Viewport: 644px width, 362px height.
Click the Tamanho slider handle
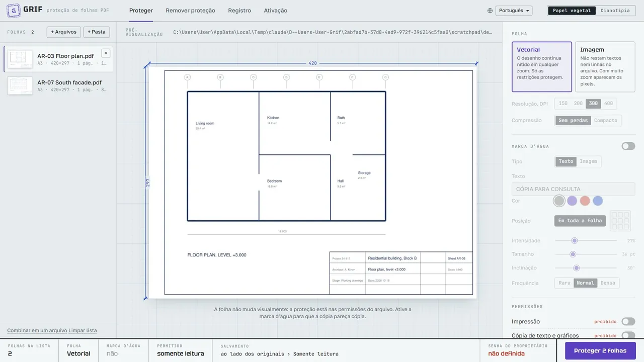pyautogui.click(x=573, y=254)
